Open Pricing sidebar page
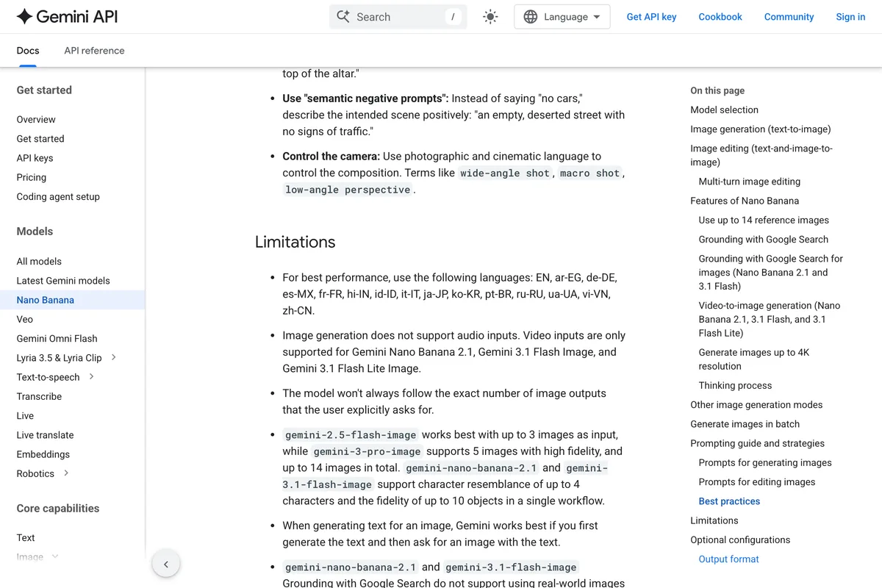This screenshot has height=588, width=882. tap(31, 177)
